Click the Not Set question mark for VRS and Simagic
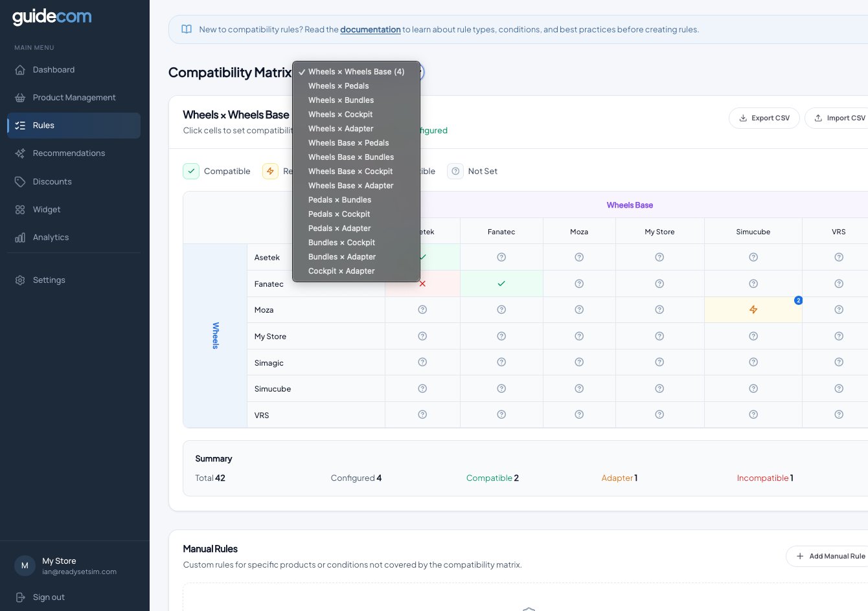The image size is (868, 611). pyautogui.click(x=839, y=362)
